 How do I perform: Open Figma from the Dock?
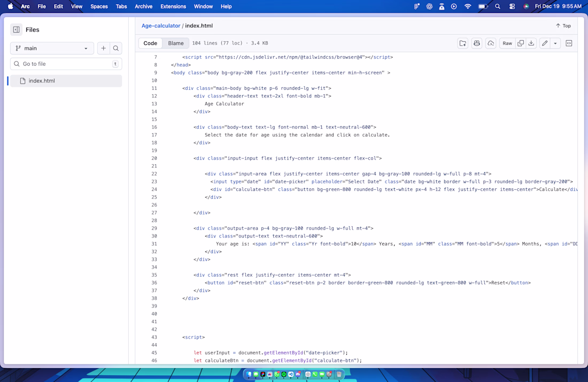[263, 374]
